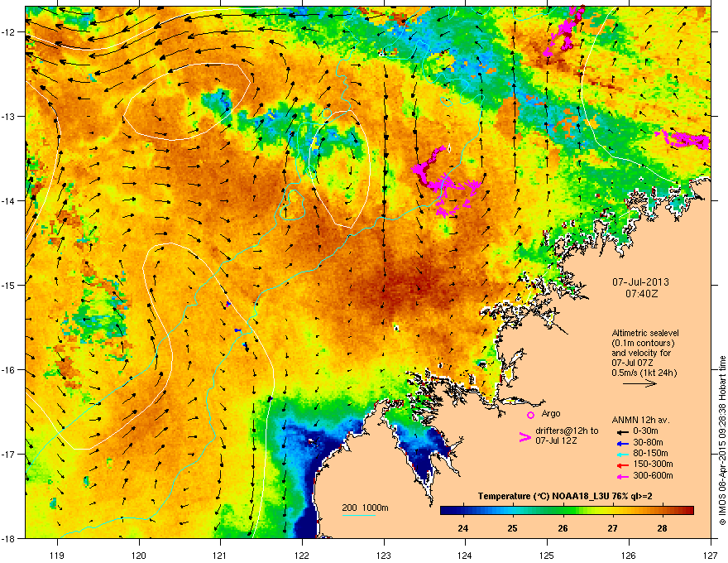This screenshot has height=563, width=728.
Task: Click the longitude axis label '124'
Action: (x=465, y=555)
